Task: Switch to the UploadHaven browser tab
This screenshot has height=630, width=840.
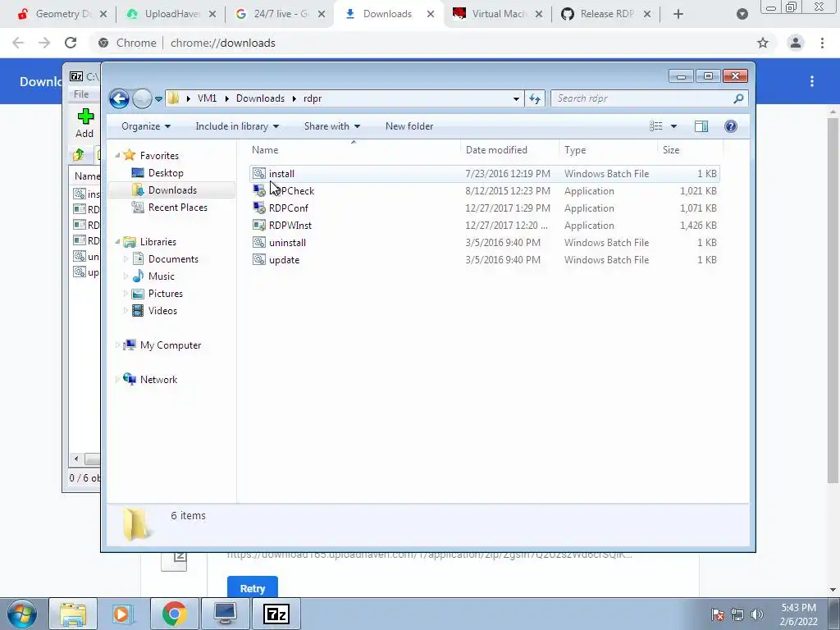Action: tap(171, 14)
